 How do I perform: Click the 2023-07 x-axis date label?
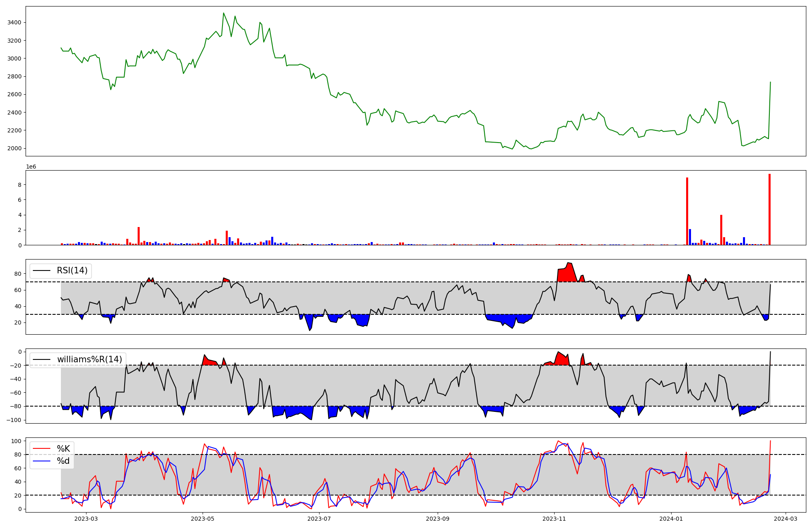[x=320, y=519]
